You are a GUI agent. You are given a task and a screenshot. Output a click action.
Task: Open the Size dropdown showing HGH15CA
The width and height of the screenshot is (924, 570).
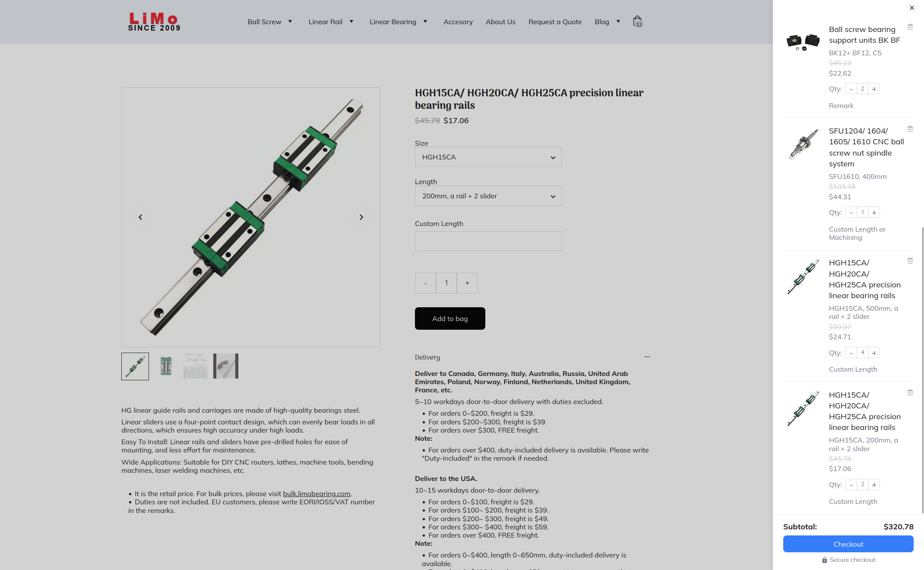tap(488, 157)
